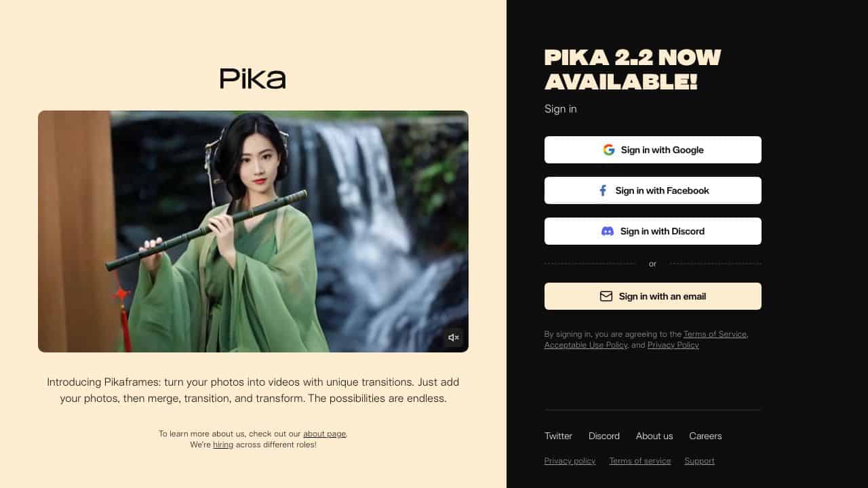
Task: Click the Pika logo
Action: (x=253, y=79)
